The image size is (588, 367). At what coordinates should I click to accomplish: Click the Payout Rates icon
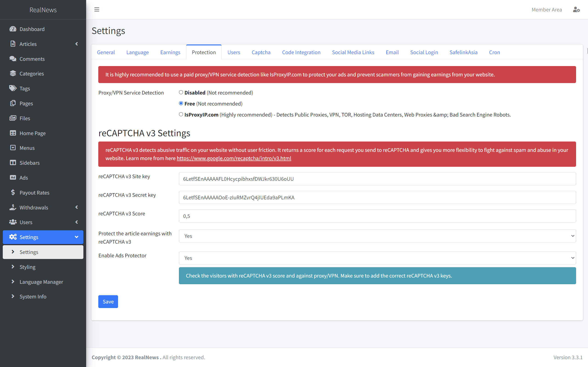(13, 192)
